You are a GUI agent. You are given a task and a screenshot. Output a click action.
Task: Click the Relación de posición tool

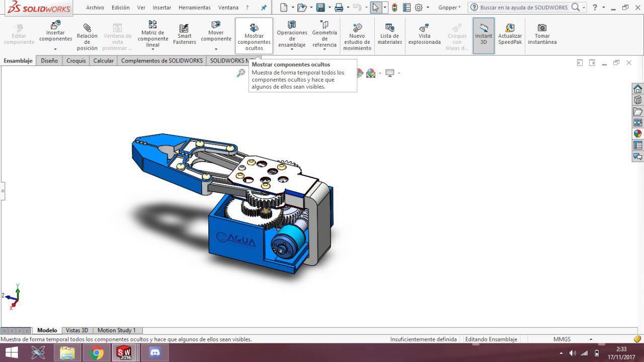tap(87, 36)
